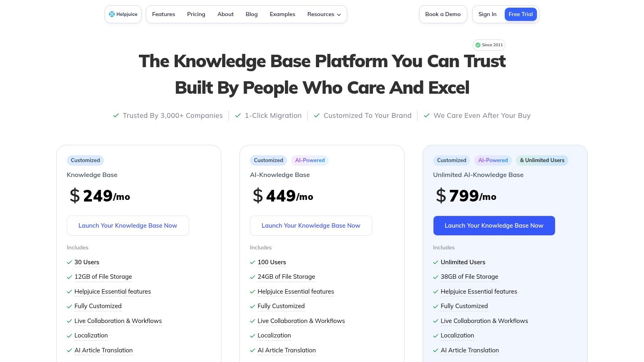Viewport: 644px width, 362px height.
Task: Click checkmark icon beside Trusted By 3,000+ Companies
Action: point(116,115)
